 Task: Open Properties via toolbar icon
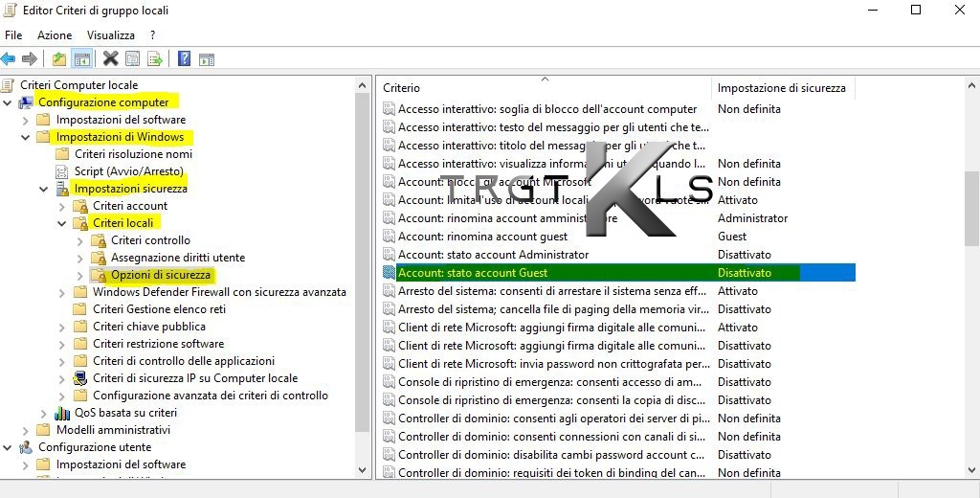132,59
